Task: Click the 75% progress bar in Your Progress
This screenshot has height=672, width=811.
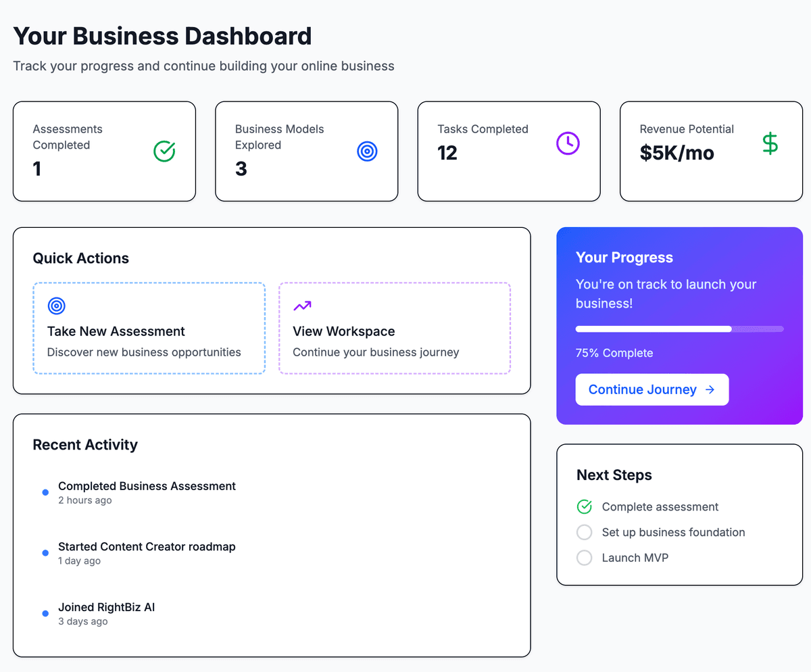Action: tap(679, 329)
